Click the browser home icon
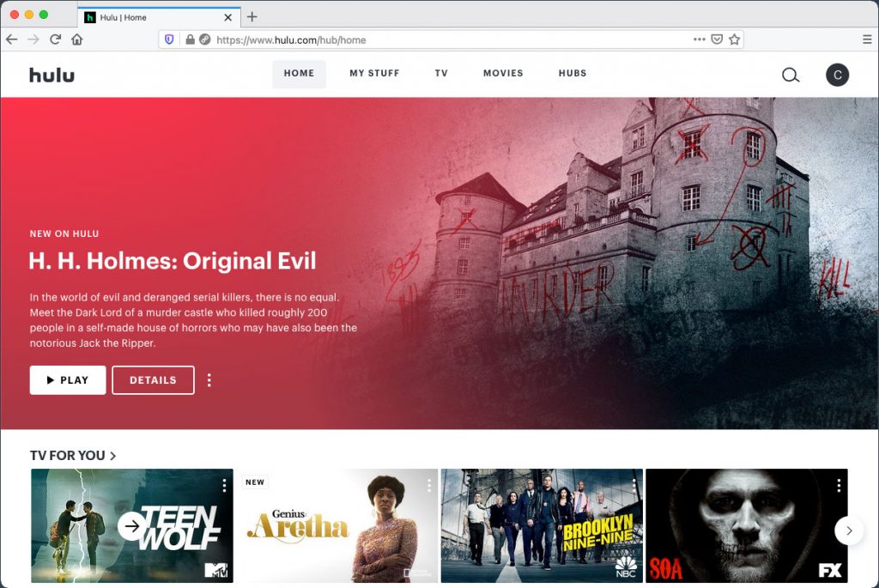The width and height of the screenshot is (879, 588). (x=76, y=39)
